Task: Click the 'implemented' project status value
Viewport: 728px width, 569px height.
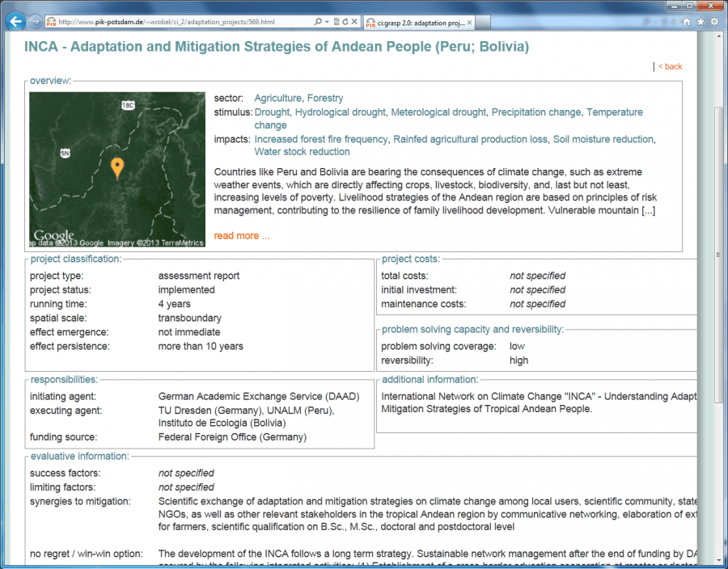Action: (186, 290)
